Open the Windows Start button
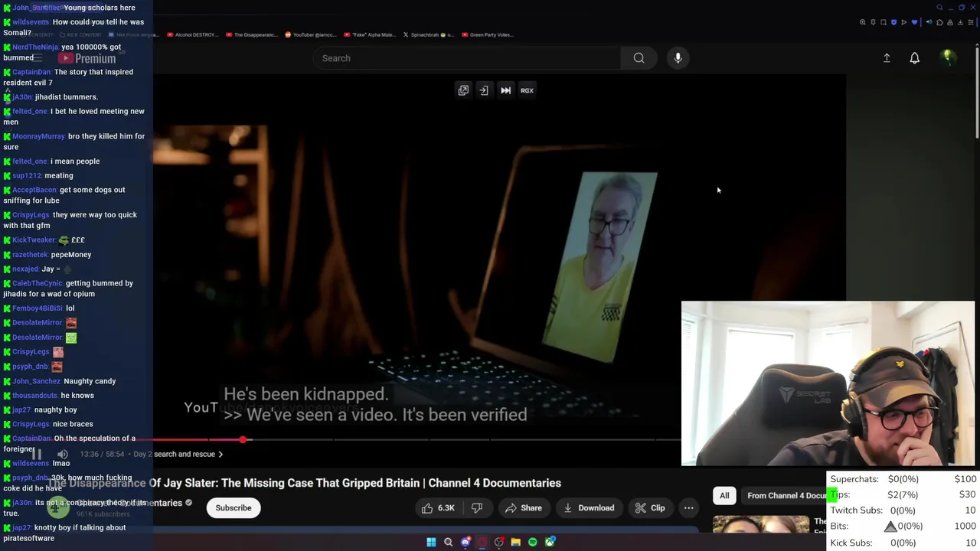 coord(431,542)
